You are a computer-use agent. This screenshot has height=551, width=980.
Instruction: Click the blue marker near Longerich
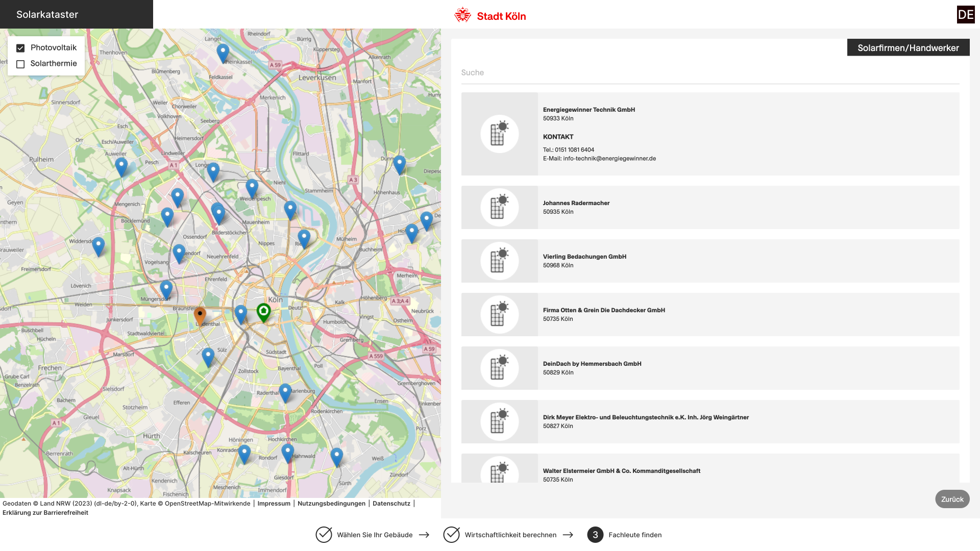pyautogui.click(x=213, y=172)
